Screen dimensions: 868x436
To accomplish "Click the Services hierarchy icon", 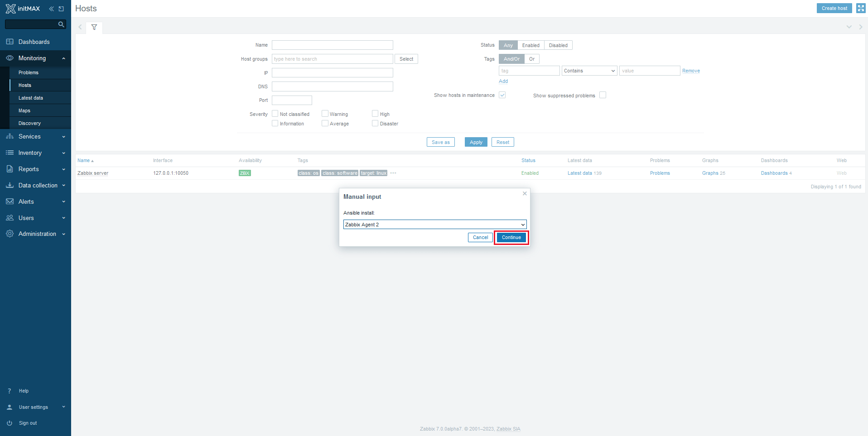I will (x=10, y=136).
